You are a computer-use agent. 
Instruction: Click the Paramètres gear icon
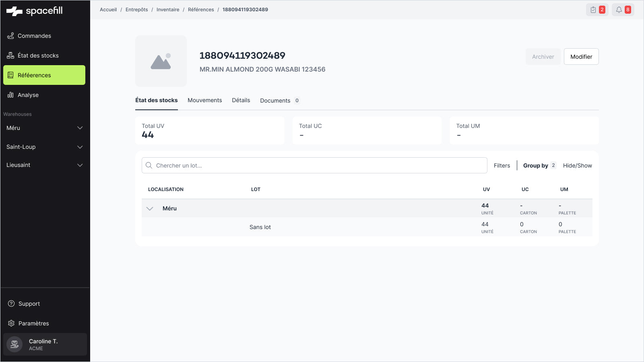pyautogui.click(x=11, y=323)
